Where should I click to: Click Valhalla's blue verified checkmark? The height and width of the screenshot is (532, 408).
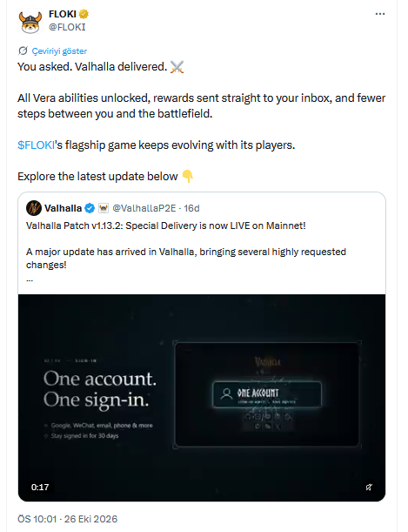pyautogui.click(x=90, y=208)
